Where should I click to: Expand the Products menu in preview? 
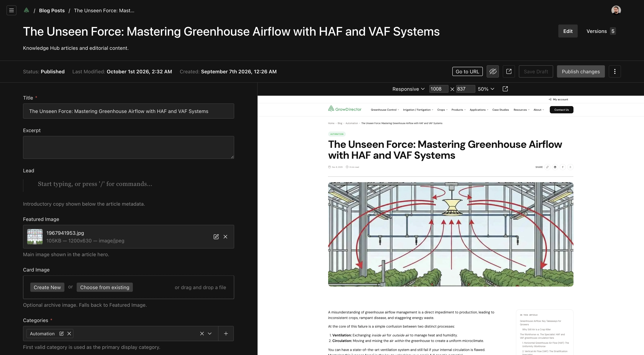click(458, 110)
